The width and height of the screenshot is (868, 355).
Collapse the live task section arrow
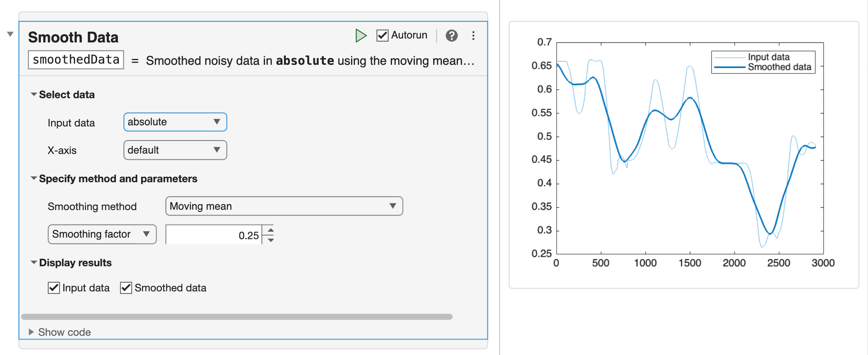click(x=11, y=34)
